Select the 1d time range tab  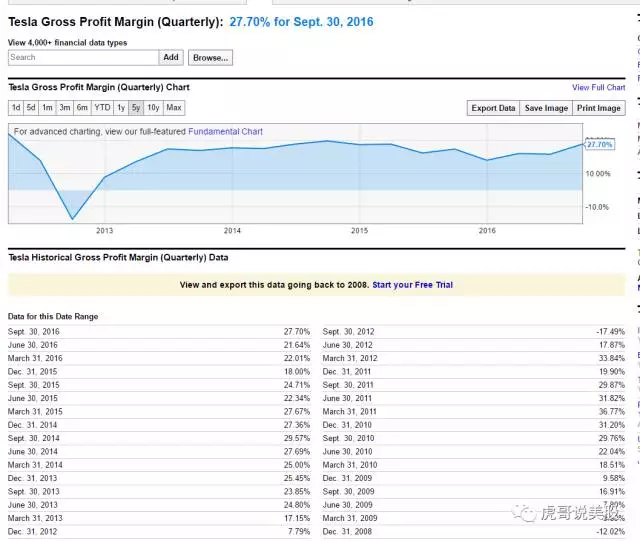(x=16, y=108)
